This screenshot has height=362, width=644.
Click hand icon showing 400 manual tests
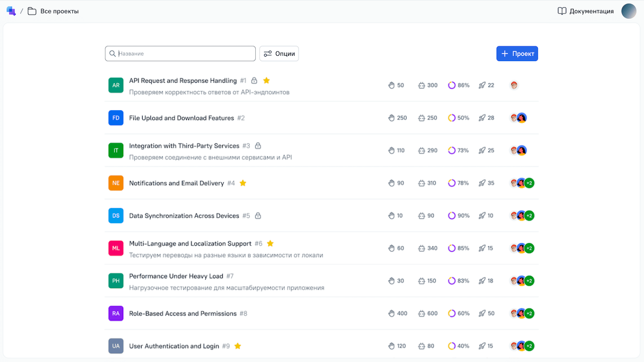391,313
